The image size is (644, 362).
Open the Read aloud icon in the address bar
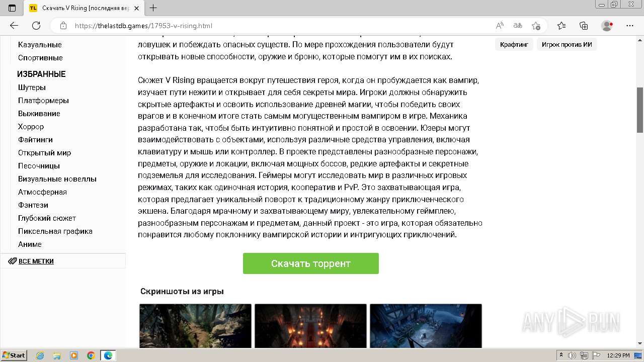500,26
